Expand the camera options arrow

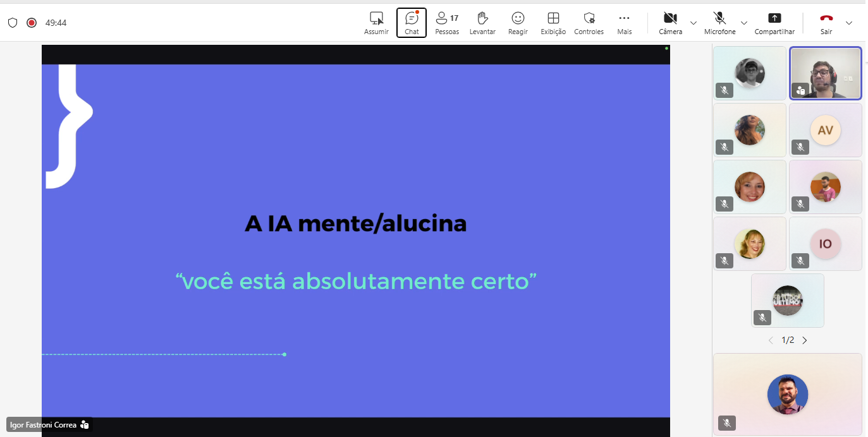pos(694,23)
